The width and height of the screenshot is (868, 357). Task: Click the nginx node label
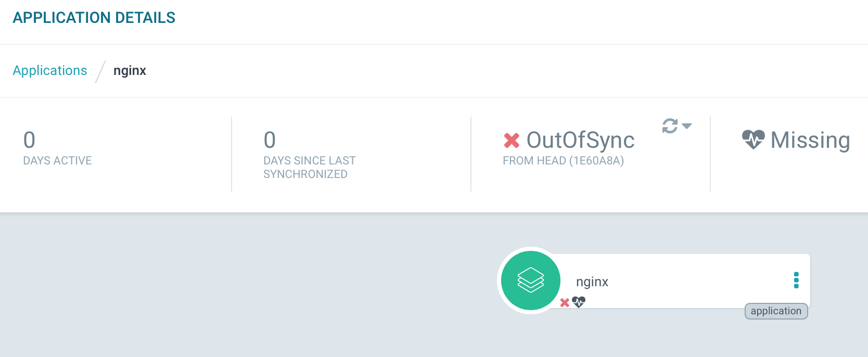pos(592,282)
